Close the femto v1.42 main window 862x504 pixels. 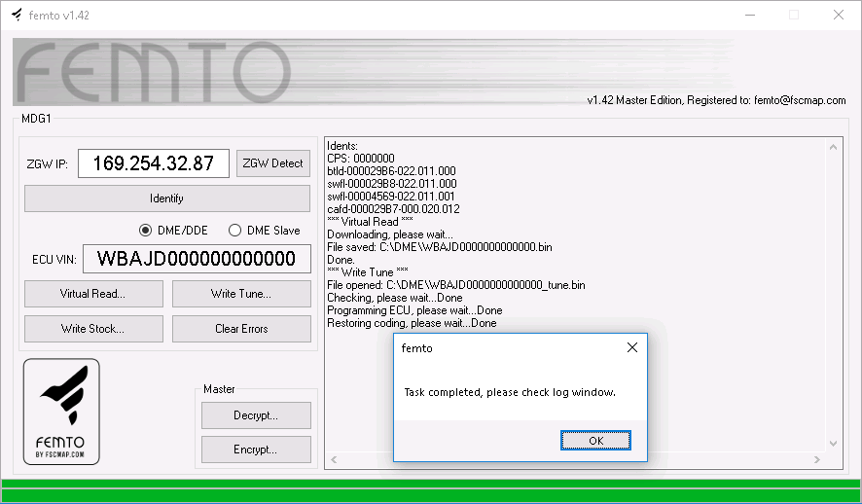click(838, 15)
